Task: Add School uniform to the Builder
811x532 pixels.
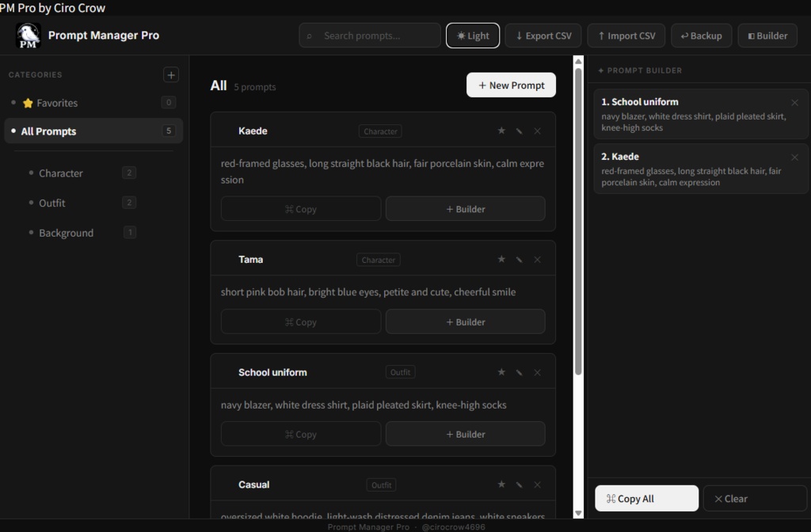Action: pyautogui.click(x=466, y=434)
